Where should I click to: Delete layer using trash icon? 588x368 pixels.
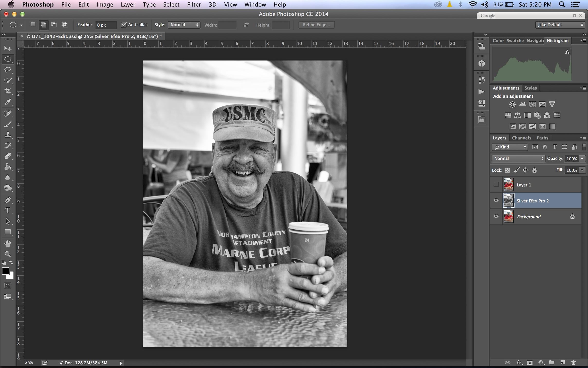pyautogui.click(x=574, y=363)
